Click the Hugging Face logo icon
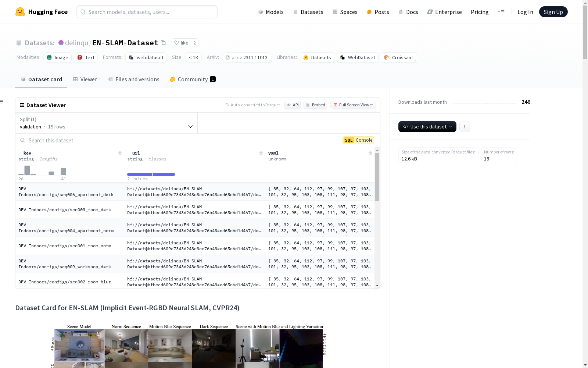588x368 pixels. coord(20,12)
